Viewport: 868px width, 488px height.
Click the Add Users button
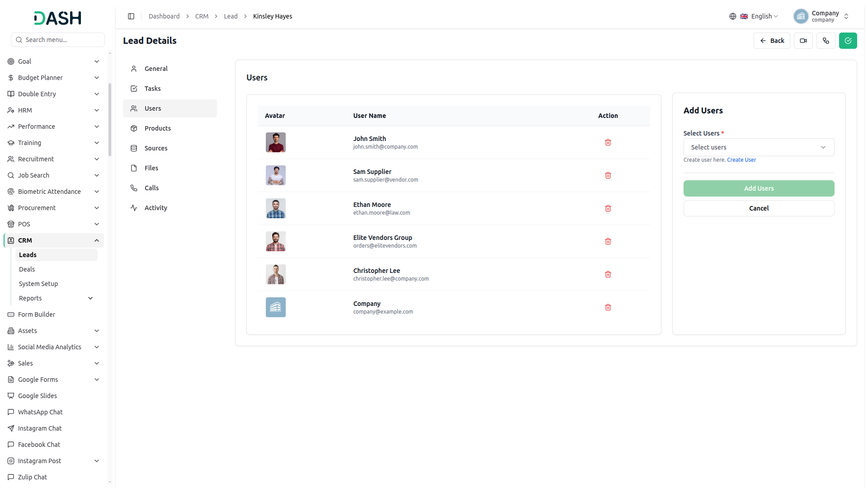point(759,188)
